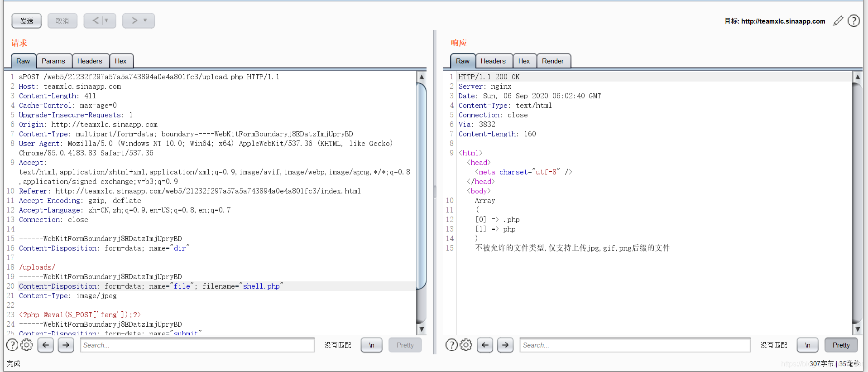Click the PHP eval payload line
This screenshot has width=868, height=372.
point(80,315)
